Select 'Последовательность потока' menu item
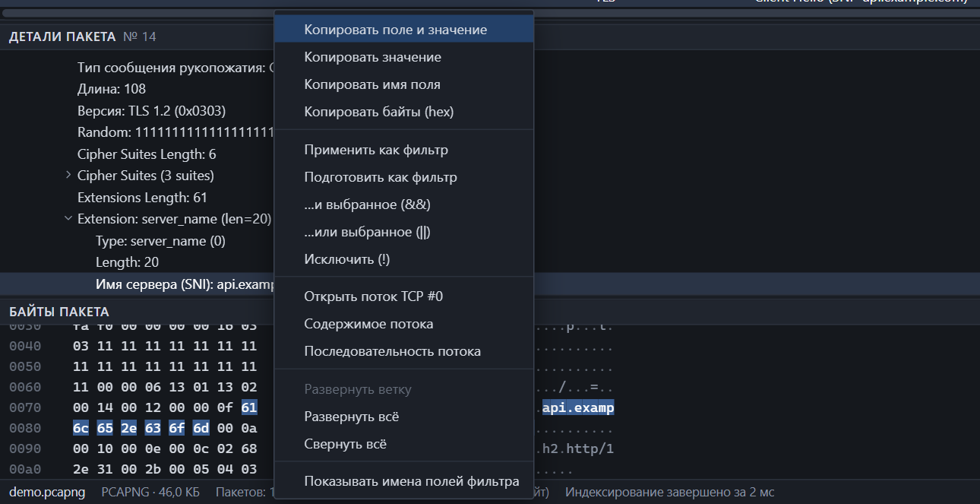The image size is (980, 504). coord(403,351)
